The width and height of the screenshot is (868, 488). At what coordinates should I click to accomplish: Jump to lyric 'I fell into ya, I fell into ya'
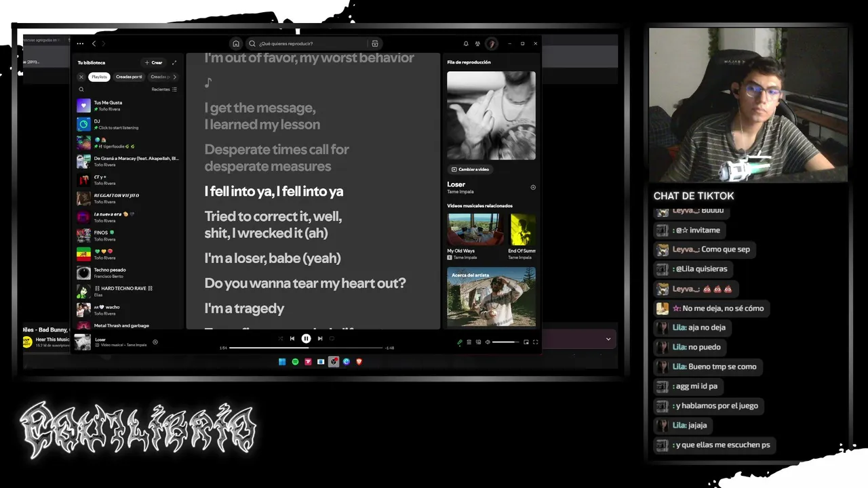coord(274,191)
